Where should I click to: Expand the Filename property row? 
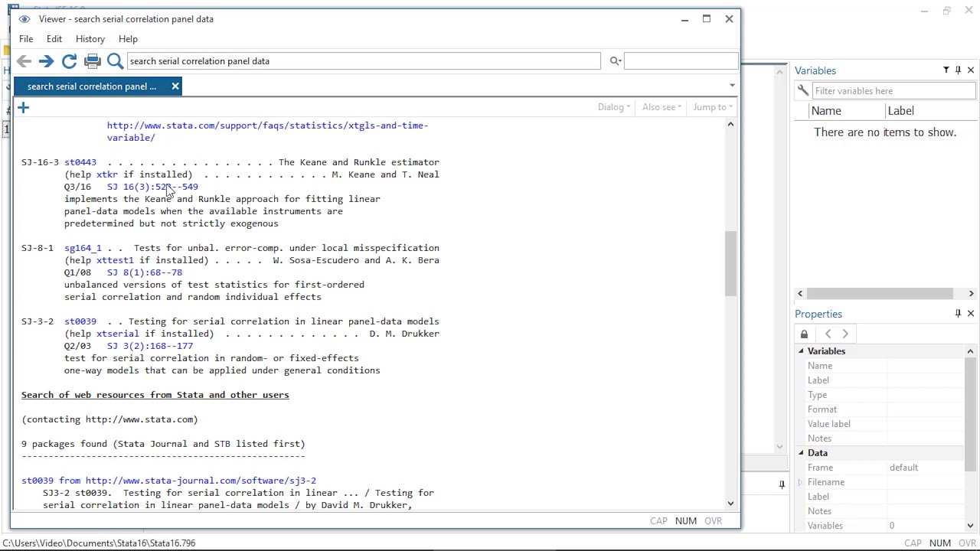point(801,482)
